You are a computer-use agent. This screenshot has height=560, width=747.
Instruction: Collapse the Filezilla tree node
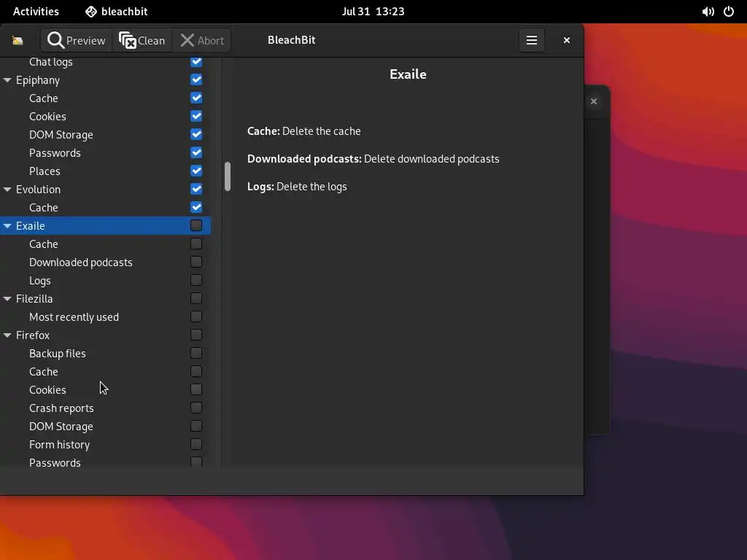(7, 299)
